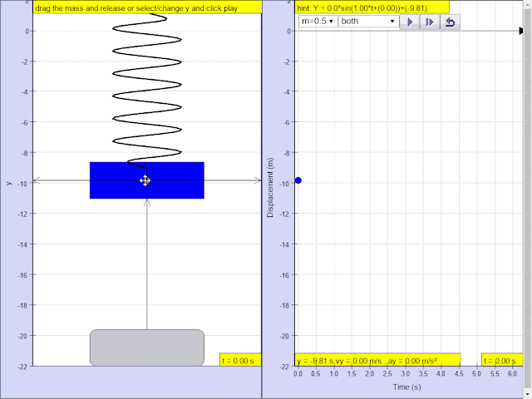Open the 'both' view dropdown
Screen dimensions: 532x399
pyautogui.click(x=368, y=21)
